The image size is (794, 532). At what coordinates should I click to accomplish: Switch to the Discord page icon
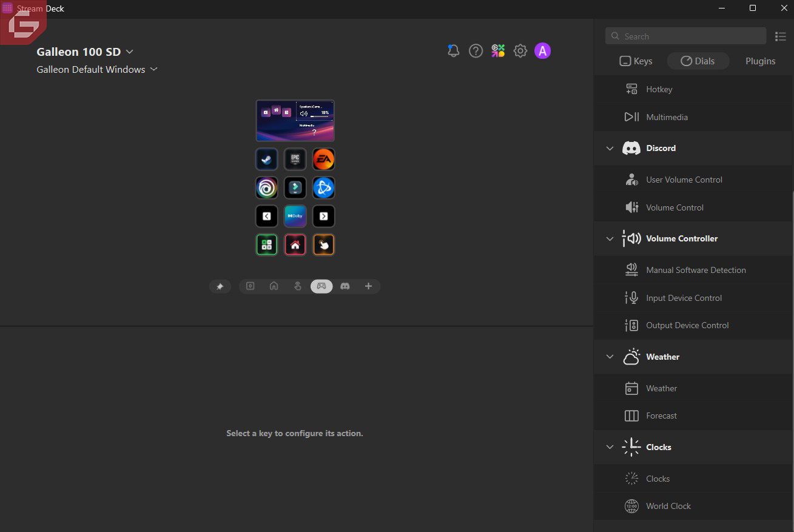345,286
